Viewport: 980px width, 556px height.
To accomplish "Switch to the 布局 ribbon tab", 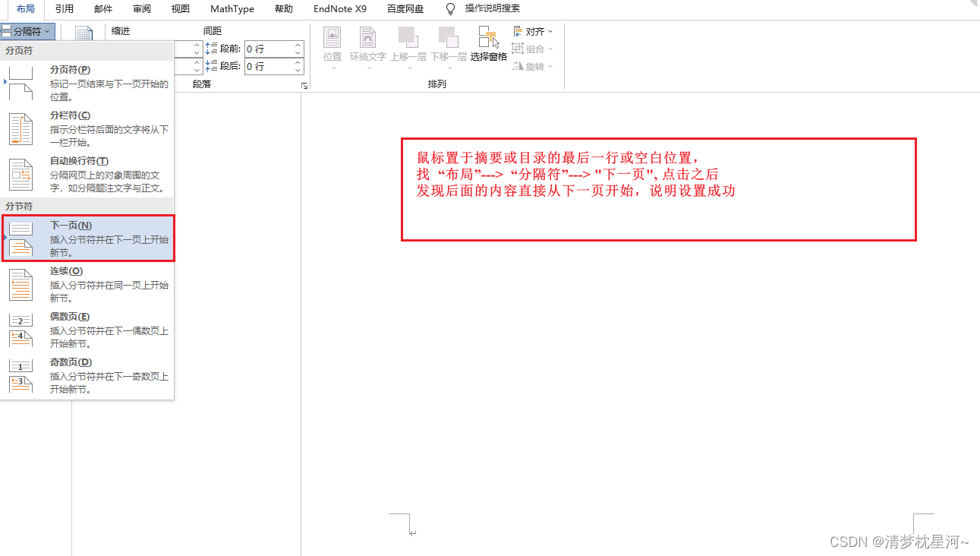I will pos(26,9).
